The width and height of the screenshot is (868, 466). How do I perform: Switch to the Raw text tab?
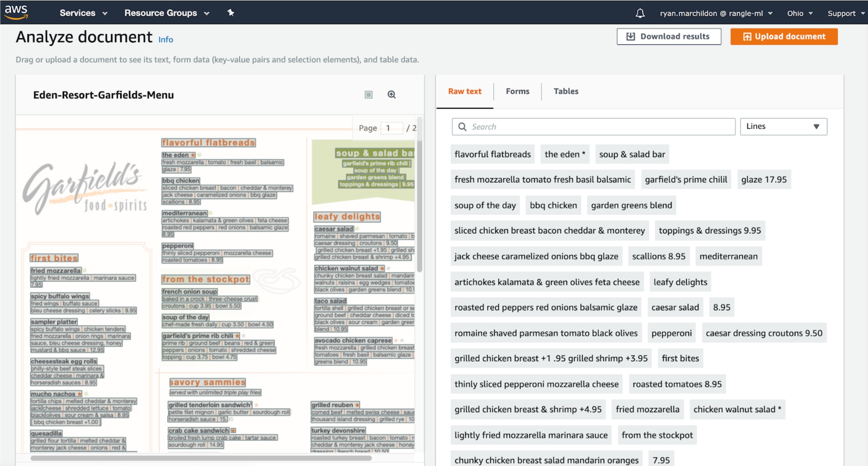pos(465,91)
